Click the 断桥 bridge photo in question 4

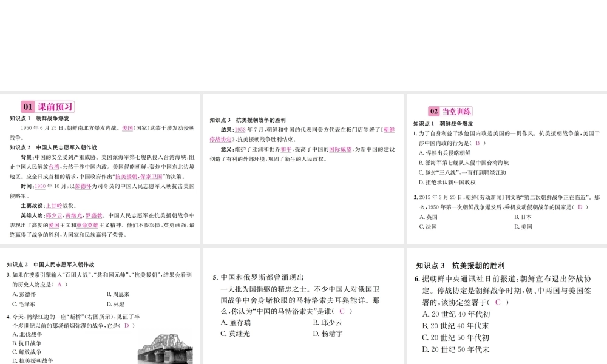pyautogui.click(x=165, y=349)
